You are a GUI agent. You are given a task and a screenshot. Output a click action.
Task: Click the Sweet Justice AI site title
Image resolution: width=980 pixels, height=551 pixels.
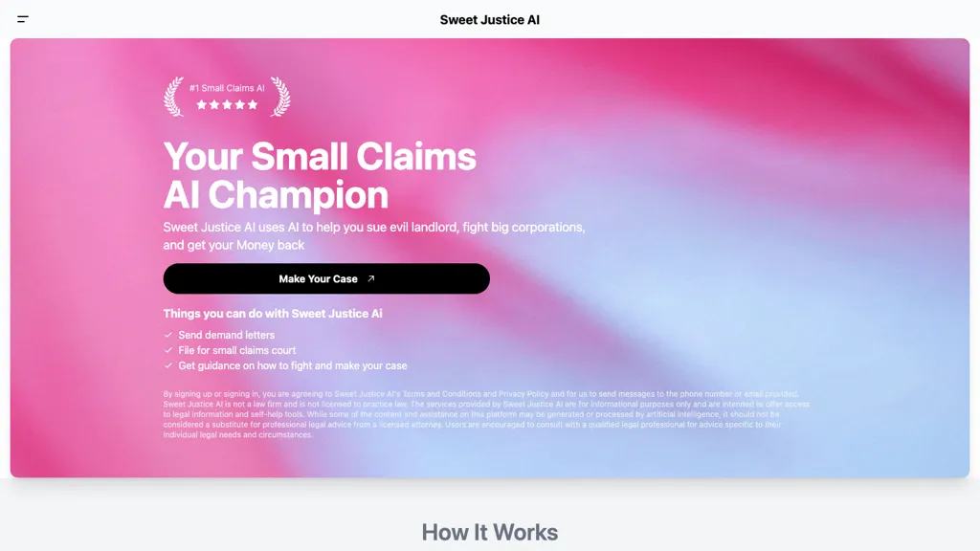489,20
